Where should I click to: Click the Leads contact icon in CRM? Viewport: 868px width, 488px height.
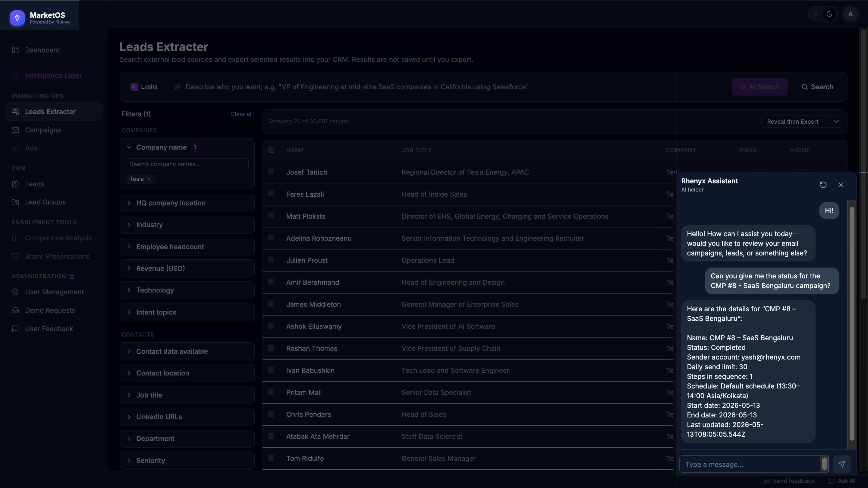15,184
